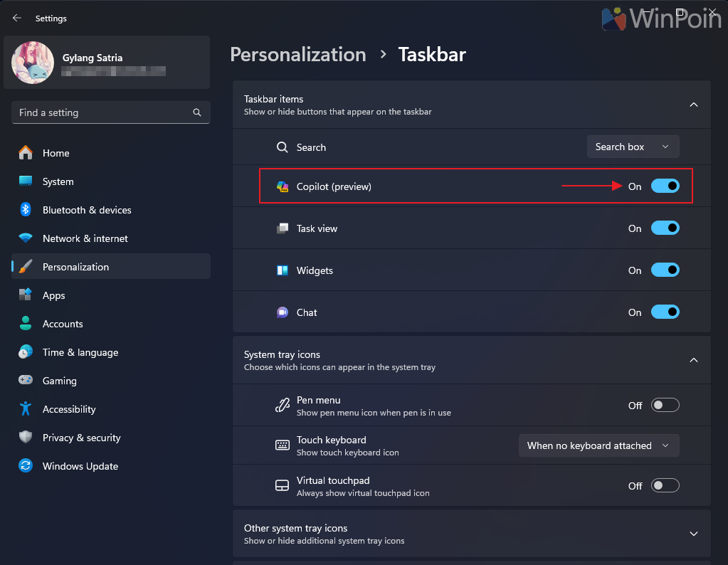Click the search magnifier icon in Find a setting
The image size is (728, 565).
(x=197, y=112)
